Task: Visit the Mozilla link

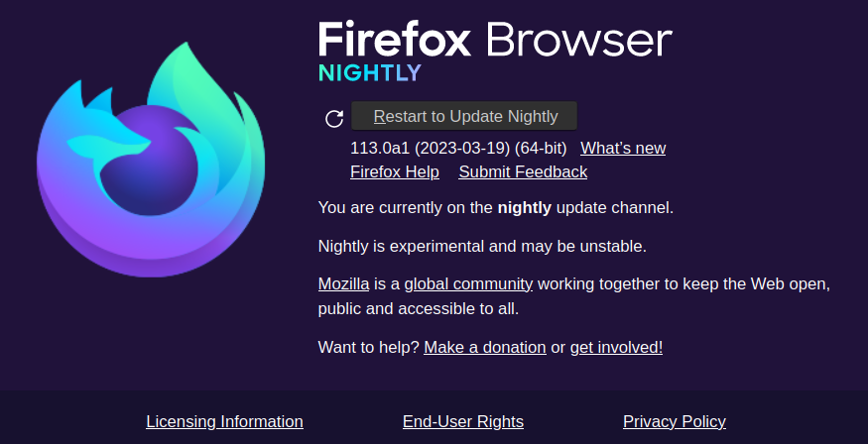Action: pos(343,283)
